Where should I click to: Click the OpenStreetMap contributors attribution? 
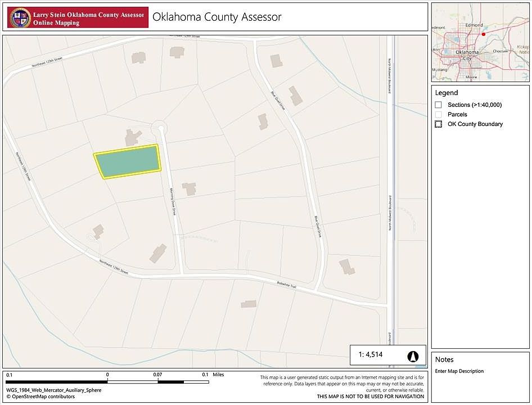pos(40,397)
